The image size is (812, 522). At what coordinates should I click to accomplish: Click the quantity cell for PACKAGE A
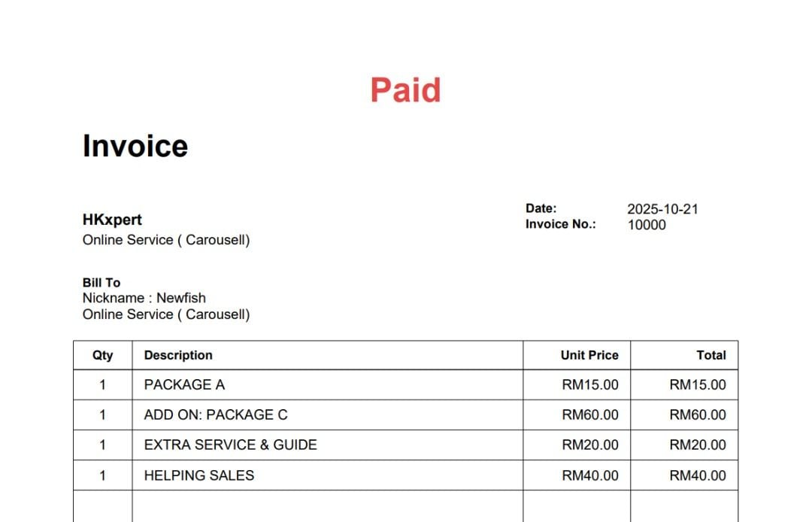tap(102, 385)
